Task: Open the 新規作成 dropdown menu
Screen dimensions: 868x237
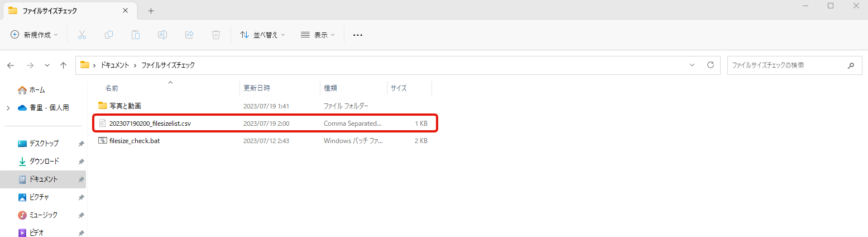Action: click(35, 35)
